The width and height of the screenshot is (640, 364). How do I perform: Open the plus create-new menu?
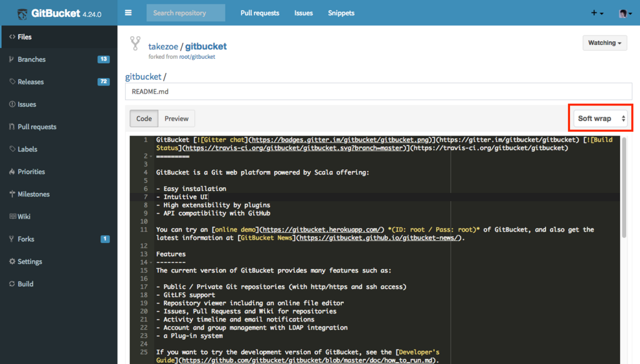[597, 13]
